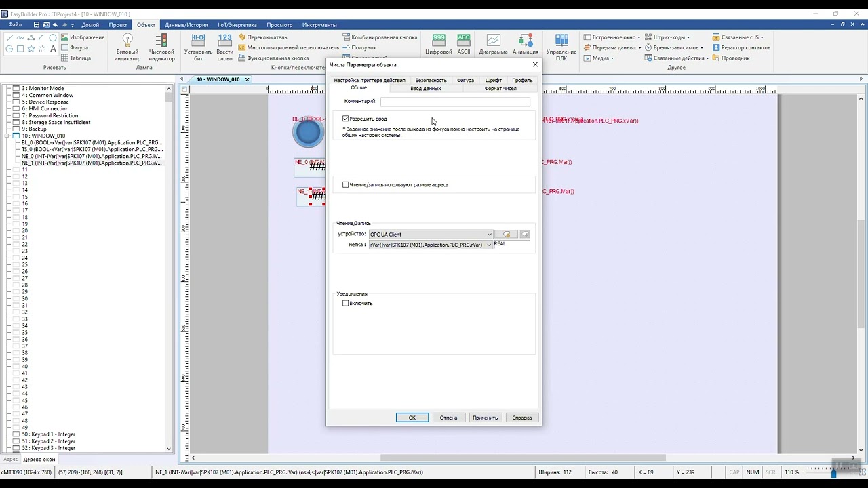The width and height of the screenshot is (868, 488).
Task: Click the 'OK' button in dialog
Action: (x=412, y=418)
